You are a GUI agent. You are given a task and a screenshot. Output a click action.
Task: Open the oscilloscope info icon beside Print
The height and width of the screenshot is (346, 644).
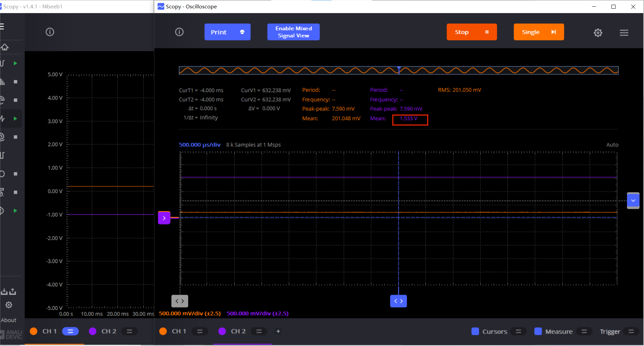pyautogui.click(x=179, y=32)
